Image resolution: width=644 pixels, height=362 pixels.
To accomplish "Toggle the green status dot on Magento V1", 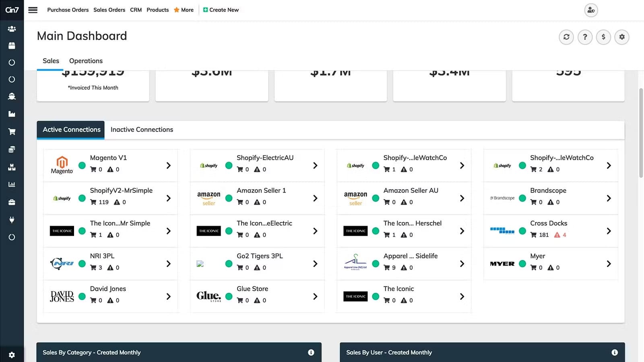I will tap(82, 165).
